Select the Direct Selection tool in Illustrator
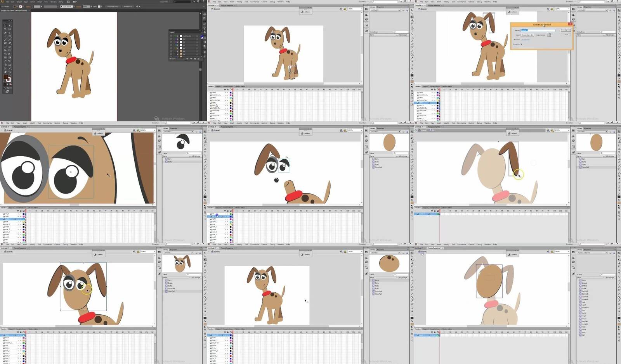Screen dimensions: 621x364 click(10, 25)
